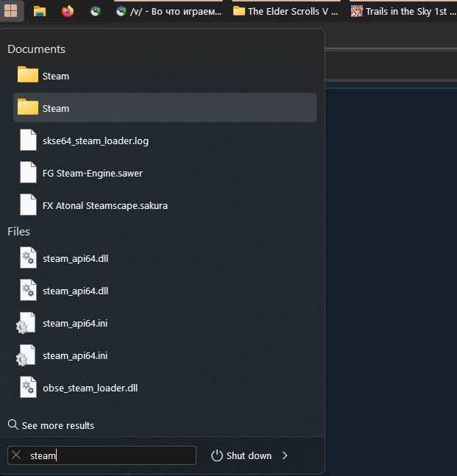Open File Explorer from the taskbar
Image resolution: width=457 pixels, height=476 pixels.
coord(40,11)
